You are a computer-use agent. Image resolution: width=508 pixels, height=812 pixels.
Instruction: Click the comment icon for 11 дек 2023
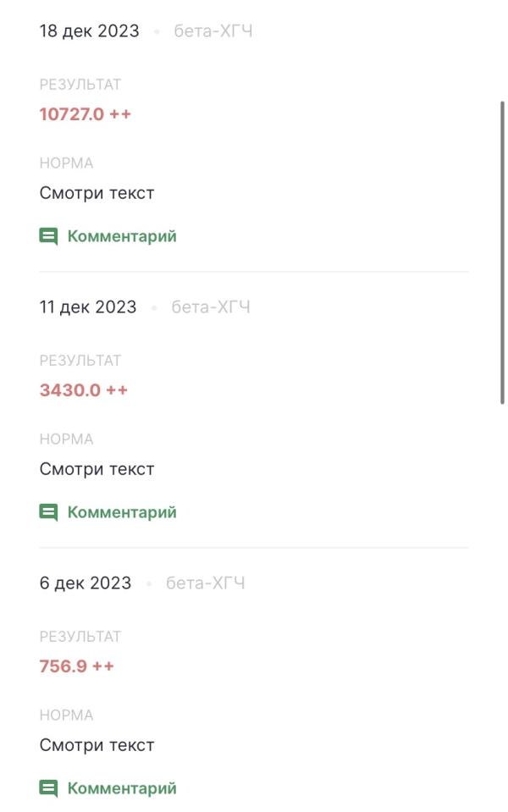[x=48, y=512]
